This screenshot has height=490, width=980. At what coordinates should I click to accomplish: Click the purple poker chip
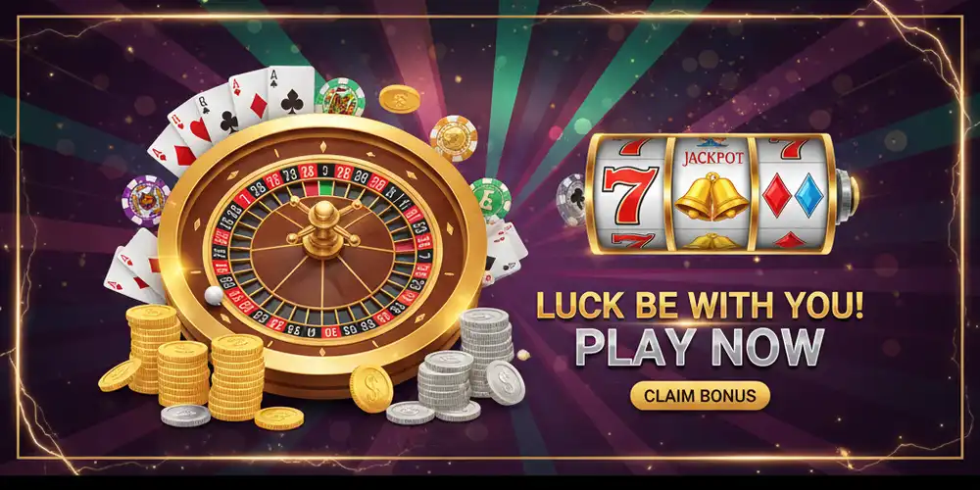[x=146, y=200]
